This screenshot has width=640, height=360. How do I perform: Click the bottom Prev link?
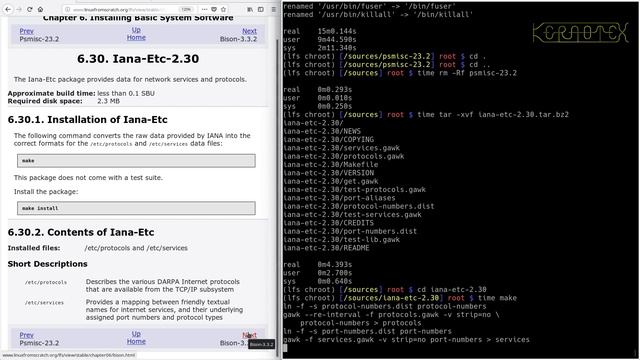click(x=27, y=335)
